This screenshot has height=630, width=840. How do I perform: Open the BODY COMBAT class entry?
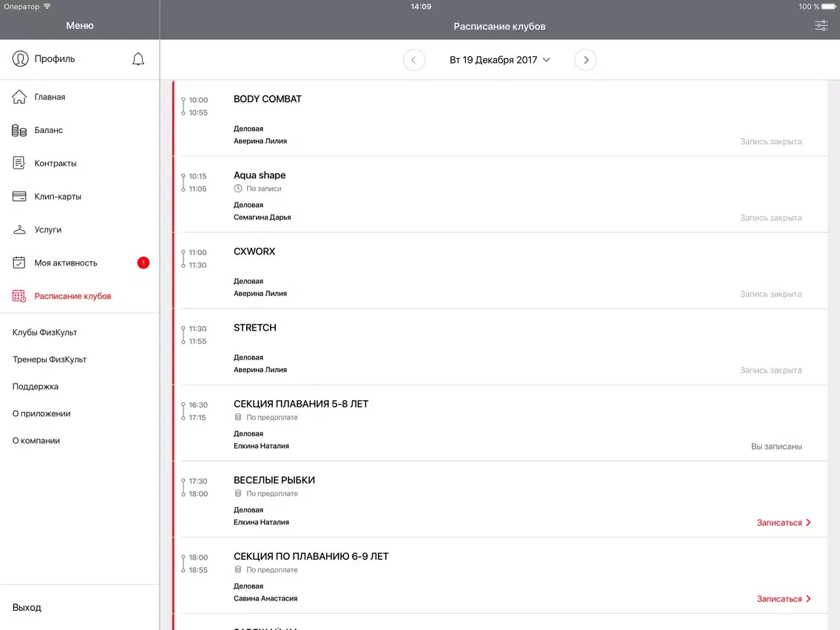tap(501, 118)
